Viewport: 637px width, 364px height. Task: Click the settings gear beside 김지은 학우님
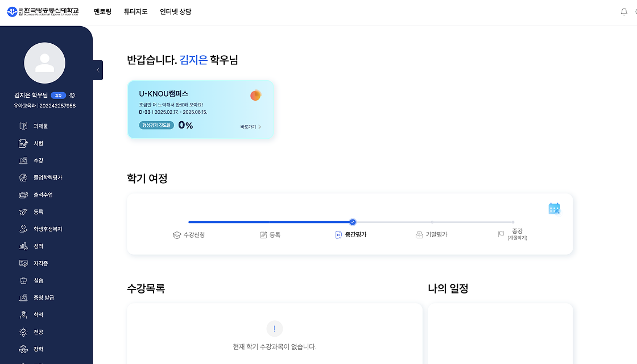[72, 95]
